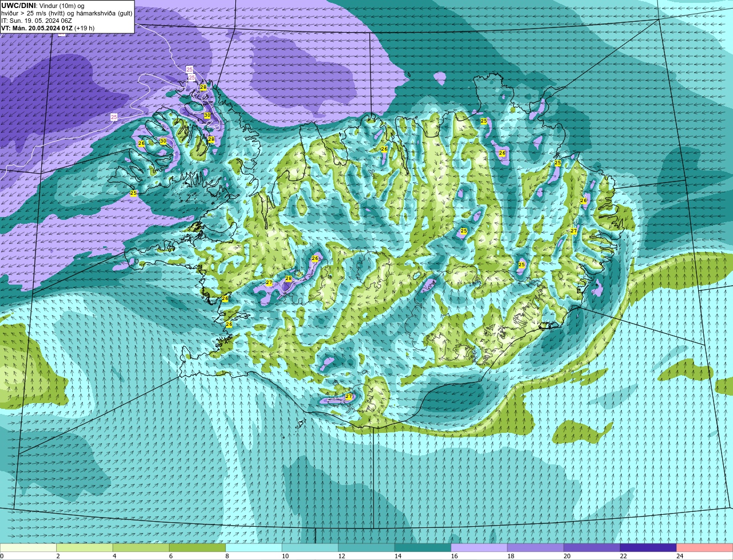Click the "22" tick label on the colour scale
The height and width of the screenshot is (560, 733).
coord(624,556)
